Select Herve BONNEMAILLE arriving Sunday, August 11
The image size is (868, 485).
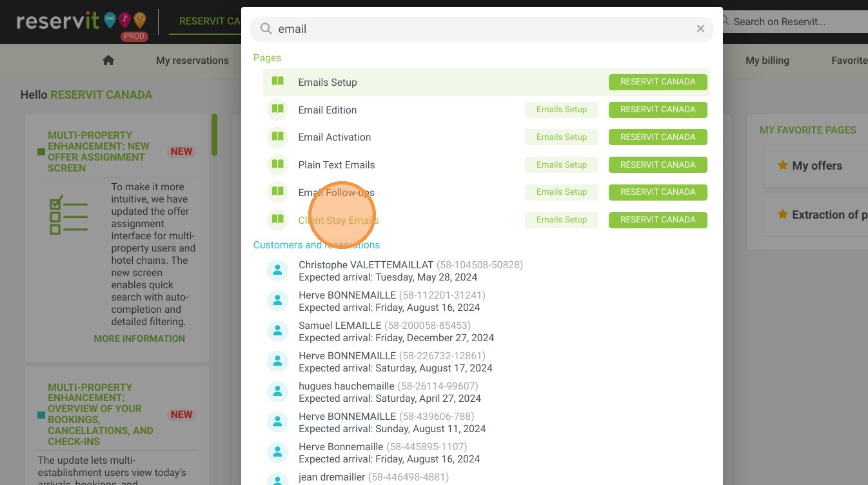[392, 422]
